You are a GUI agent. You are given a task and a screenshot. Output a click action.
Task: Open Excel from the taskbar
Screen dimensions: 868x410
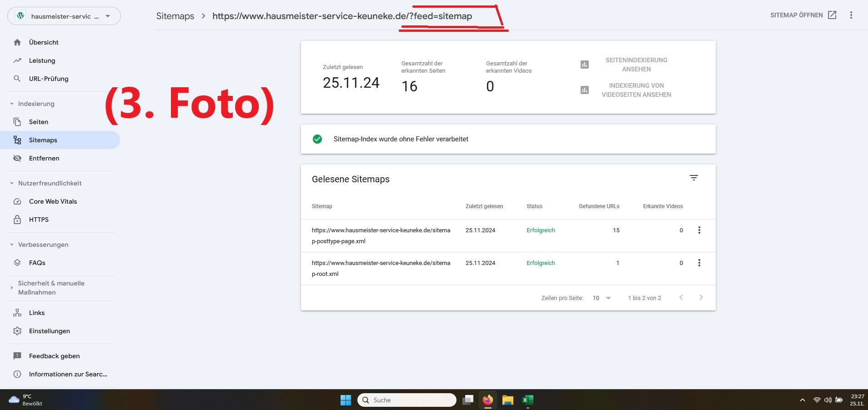(x=528, y=400)
